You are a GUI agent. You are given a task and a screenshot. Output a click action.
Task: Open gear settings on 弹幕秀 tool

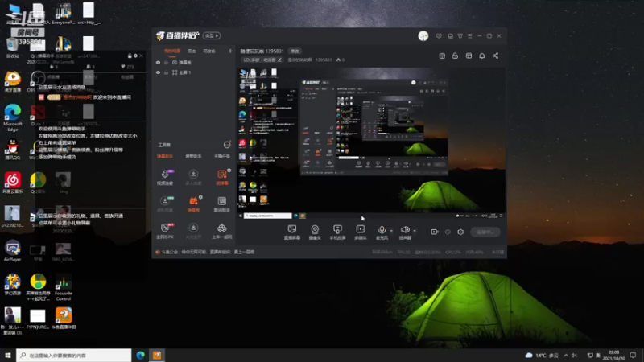[x=200, y=197]
